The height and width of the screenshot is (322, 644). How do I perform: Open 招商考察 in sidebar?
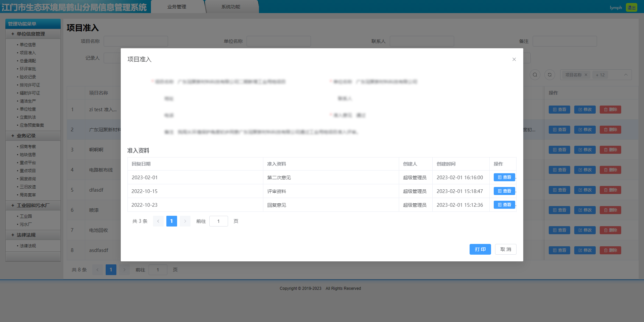point(28,146)
